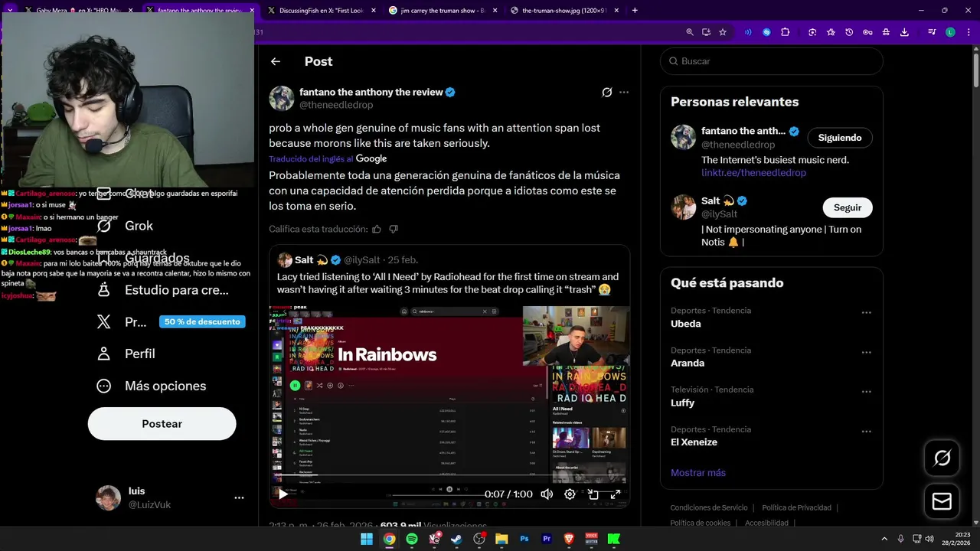Open the Chrome profile avatar

click(x=950, y=32)
